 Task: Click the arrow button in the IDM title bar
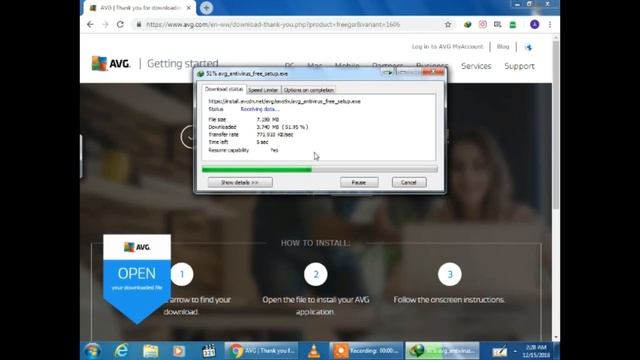pyautogui.click(x=387, y=73)
